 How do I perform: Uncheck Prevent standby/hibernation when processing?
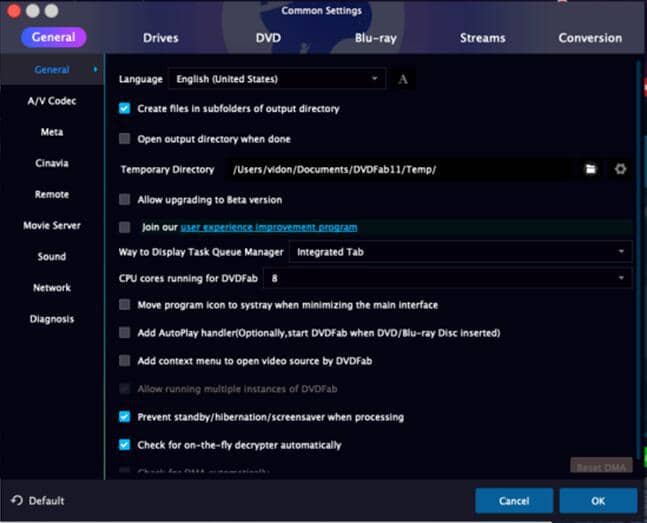(x=124, y=417)
